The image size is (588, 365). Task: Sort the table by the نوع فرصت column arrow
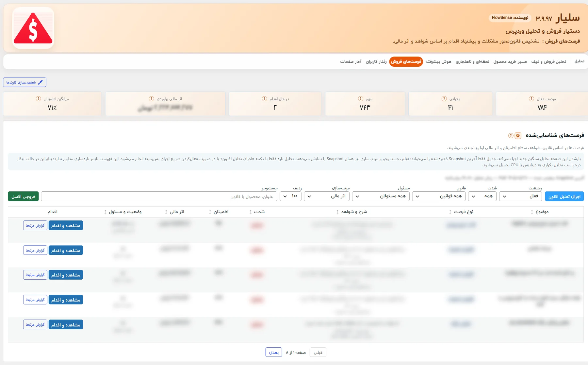(x=450, y=212)
